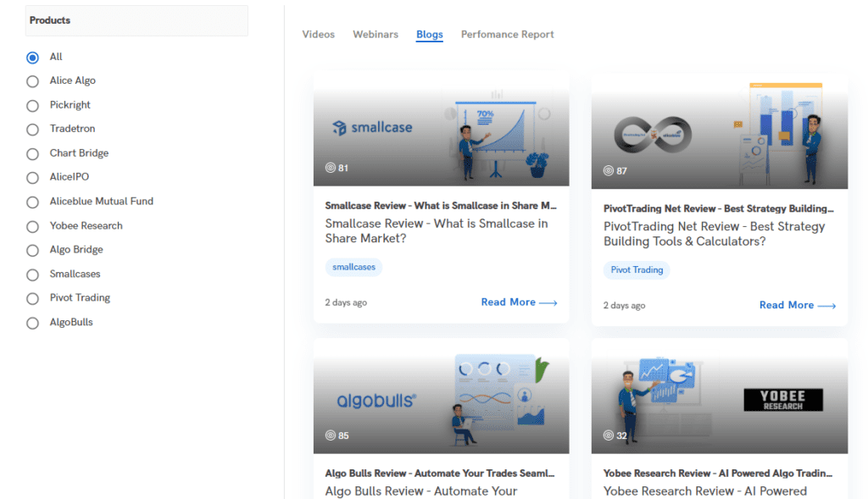Choose the Pickright product filter
The width and height of the screenshot is (868, 499).
pyautogui.click(x=33, y=106)
